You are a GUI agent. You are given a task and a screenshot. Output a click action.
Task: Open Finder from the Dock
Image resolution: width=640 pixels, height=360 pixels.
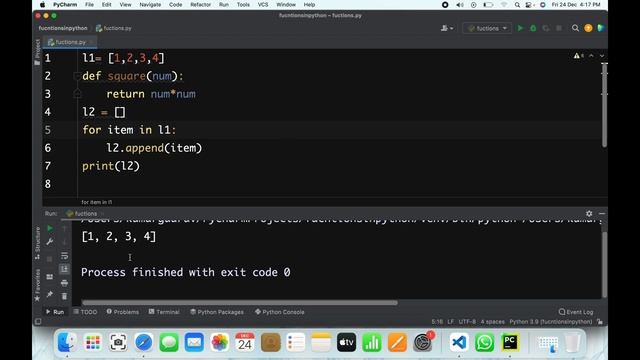[67, 342]
